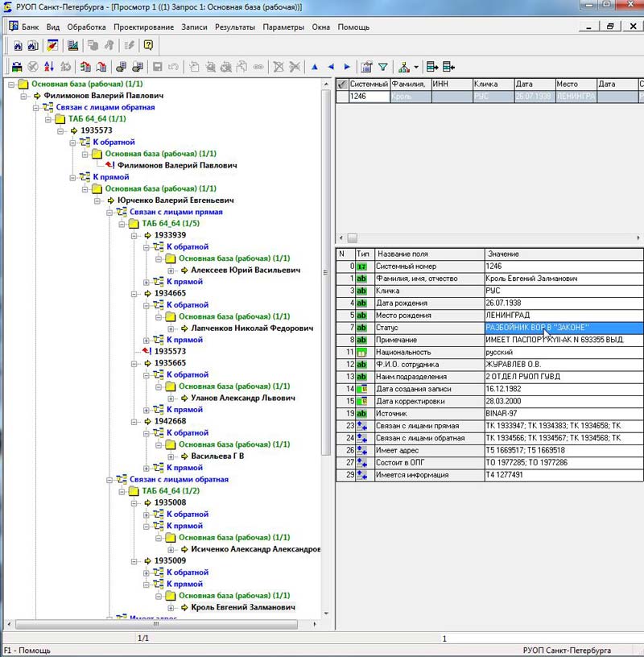Click the floppy disk save icon
Screen dimensions: 644x657
[x=158, y=67]
